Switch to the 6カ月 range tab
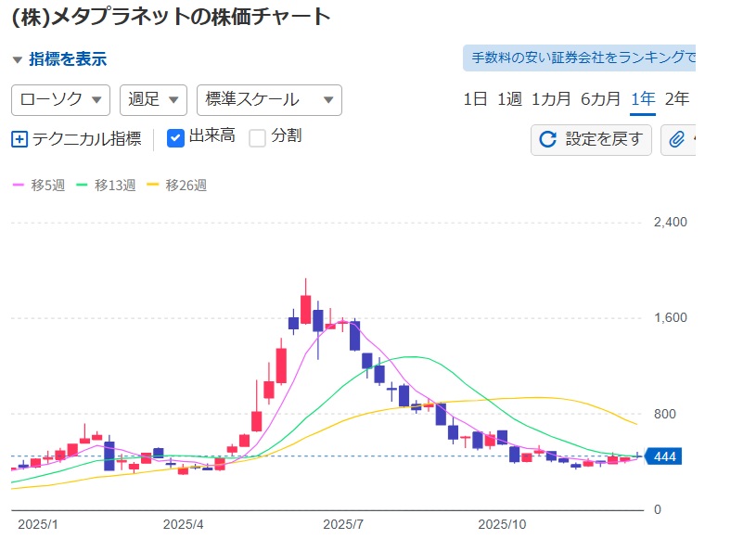The height and width of the screenshot is (539, 756). point(600,99)
